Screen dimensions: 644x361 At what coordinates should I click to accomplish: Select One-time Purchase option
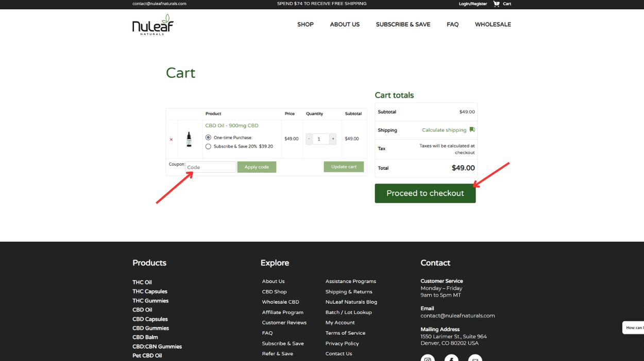(208, 138)
